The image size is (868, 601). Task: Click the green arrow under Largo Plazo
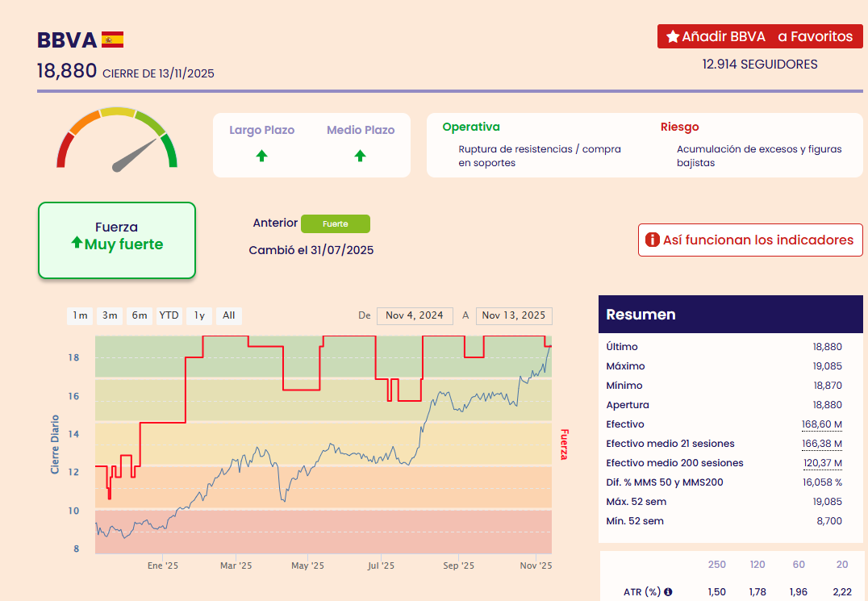click(x=262, y=156)
